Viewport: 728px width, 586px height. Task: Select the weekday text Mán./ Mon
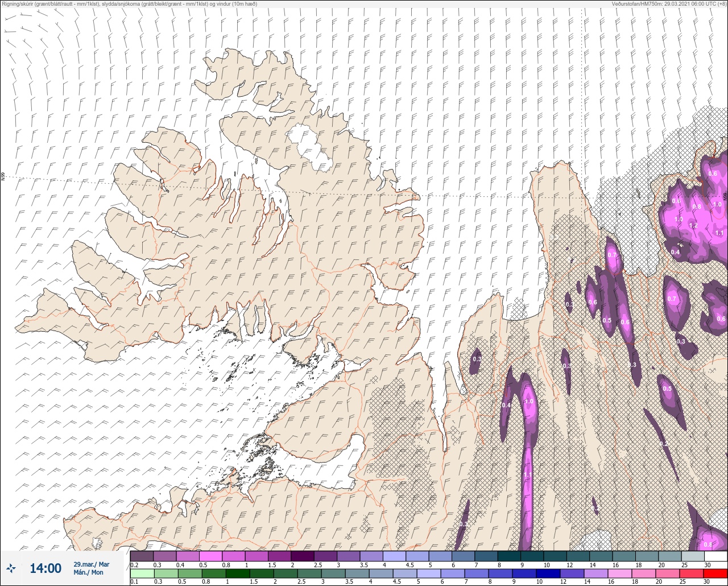coord(88,573)
